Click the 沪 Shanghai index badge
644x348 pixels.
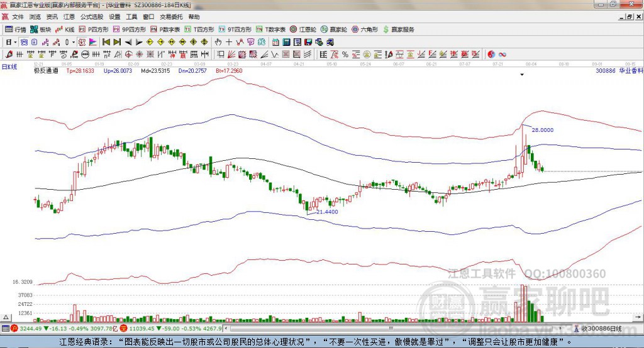(x=14, y=329)
